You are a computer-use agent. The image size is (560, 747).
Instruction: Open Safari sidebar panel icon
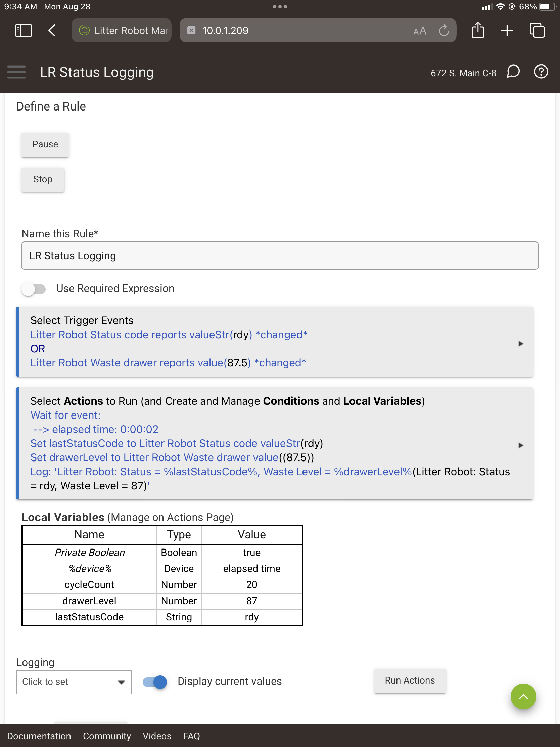pos(24,30)
